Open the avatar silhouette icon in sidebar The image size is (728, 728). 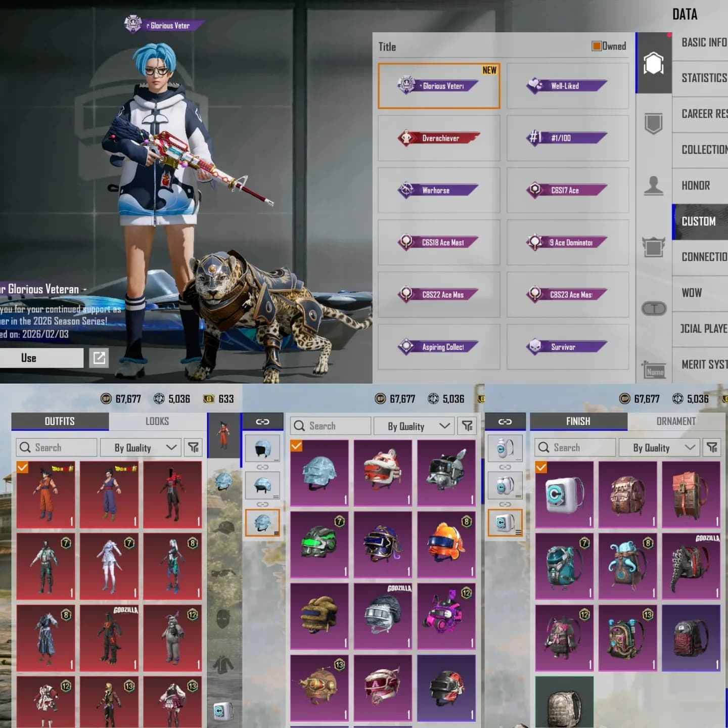653,186
